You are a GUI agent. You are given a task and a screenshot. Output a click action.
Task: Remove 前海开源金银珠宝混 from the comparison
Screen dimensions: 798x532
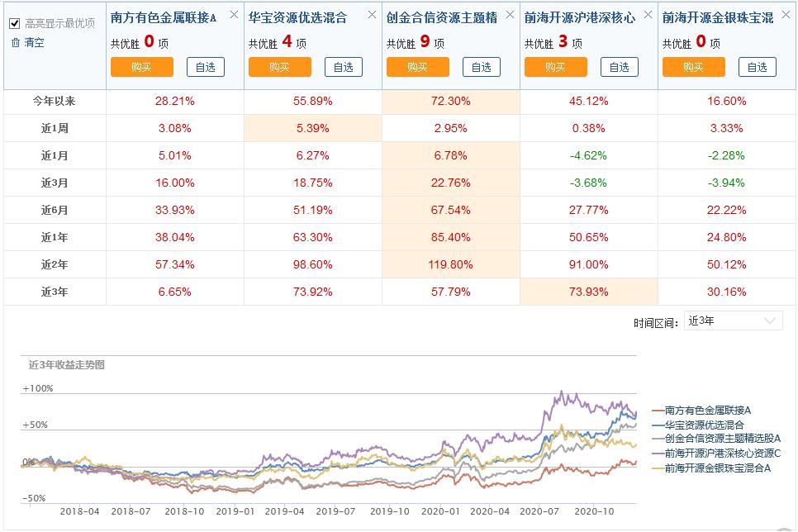pos(785,15)
